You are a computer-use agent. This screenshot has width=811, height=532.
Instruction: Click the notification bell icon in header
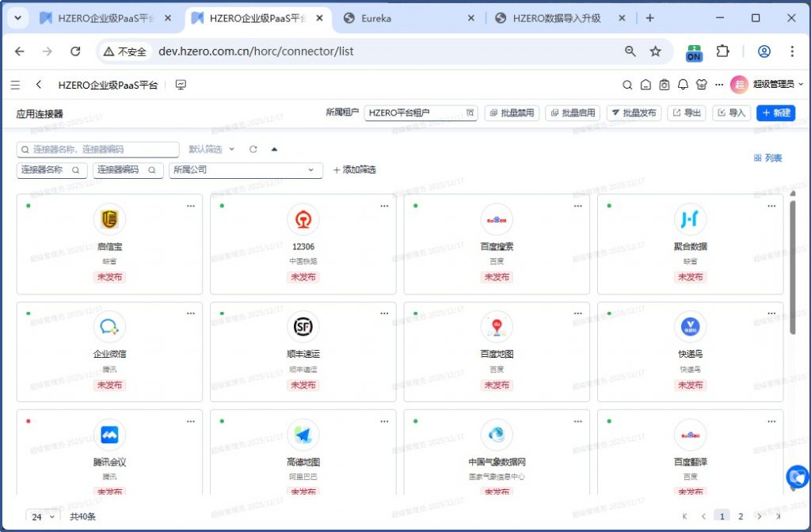pyautogui.click(x=683, y=85)
